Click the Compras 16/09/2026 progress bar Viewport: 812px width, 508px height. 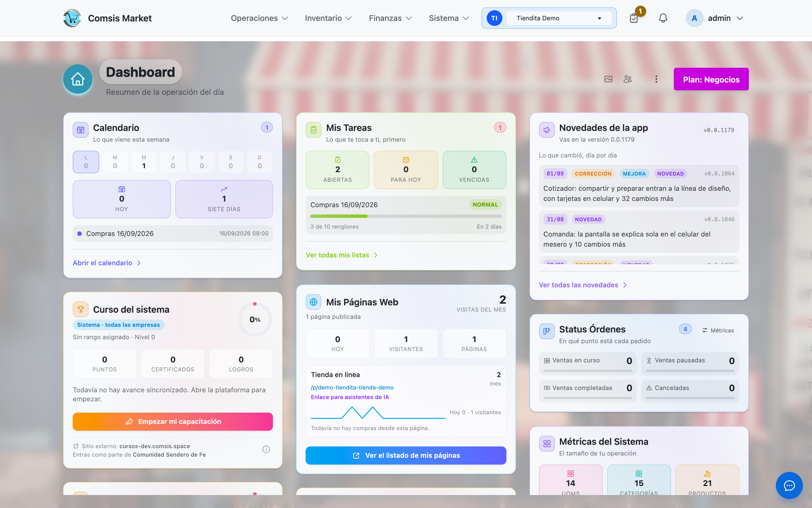pos(406,216)
